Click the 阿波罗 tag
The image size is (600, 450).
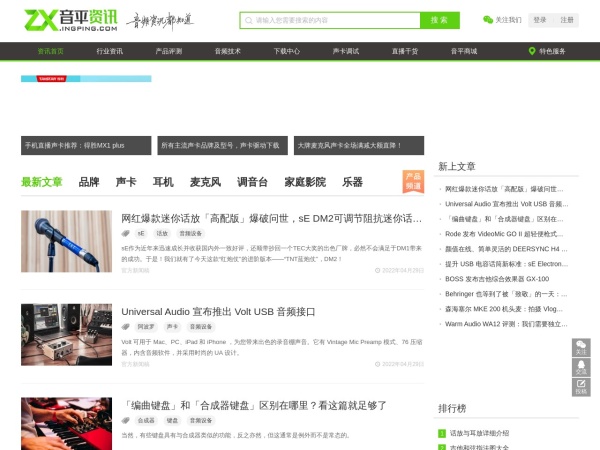coord(146,327)
